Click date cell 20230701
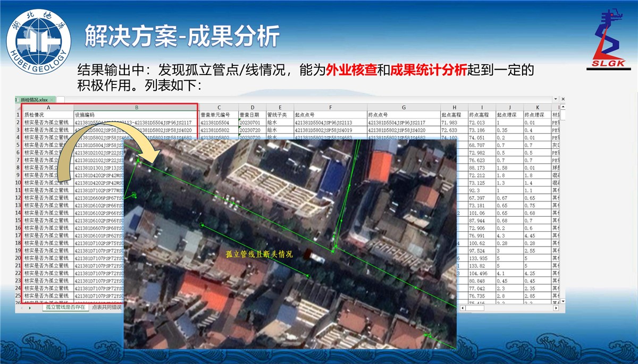This screenshot has height=364, width=638. click(x=252, y=122)
